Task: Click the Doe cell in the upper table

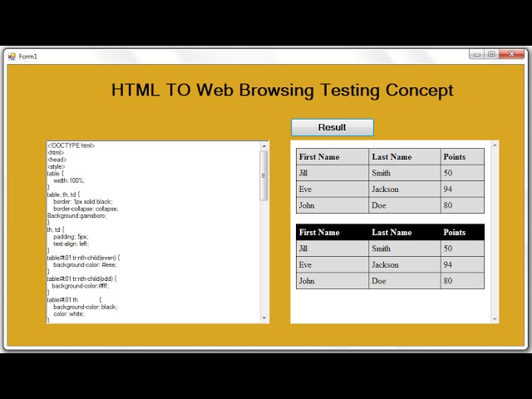Action: (x=404, y=205)
